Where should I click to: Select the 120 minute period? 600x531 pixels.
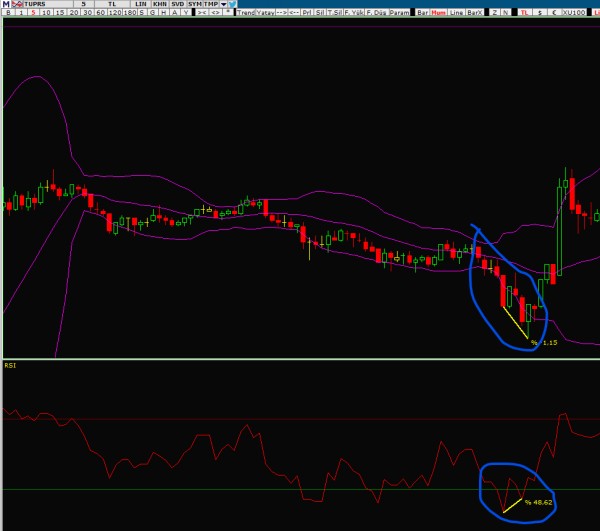coord(115,13)
